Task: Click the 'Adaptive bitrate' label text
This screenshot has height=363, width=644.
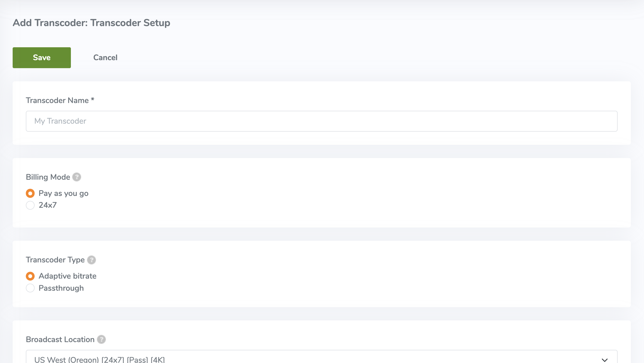Action: click(68, 276)
